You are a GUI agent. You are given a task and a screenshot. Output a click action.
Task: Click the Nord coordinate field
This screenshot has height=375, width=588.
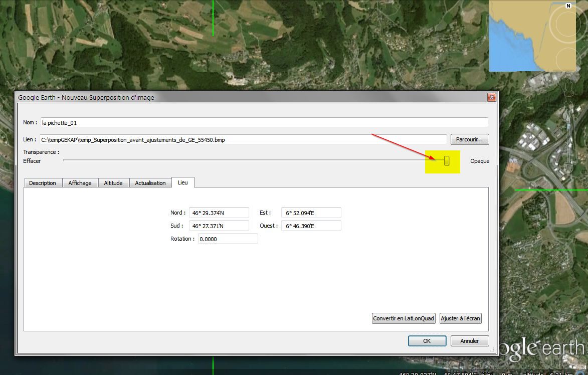coord(219,213)
